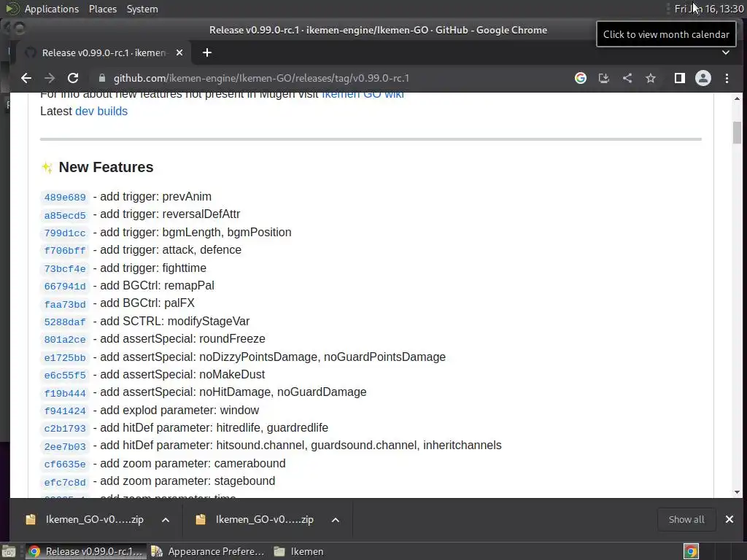The image size is (747, 560).
Task: Reload the GitHub release page
Action: 73,78
